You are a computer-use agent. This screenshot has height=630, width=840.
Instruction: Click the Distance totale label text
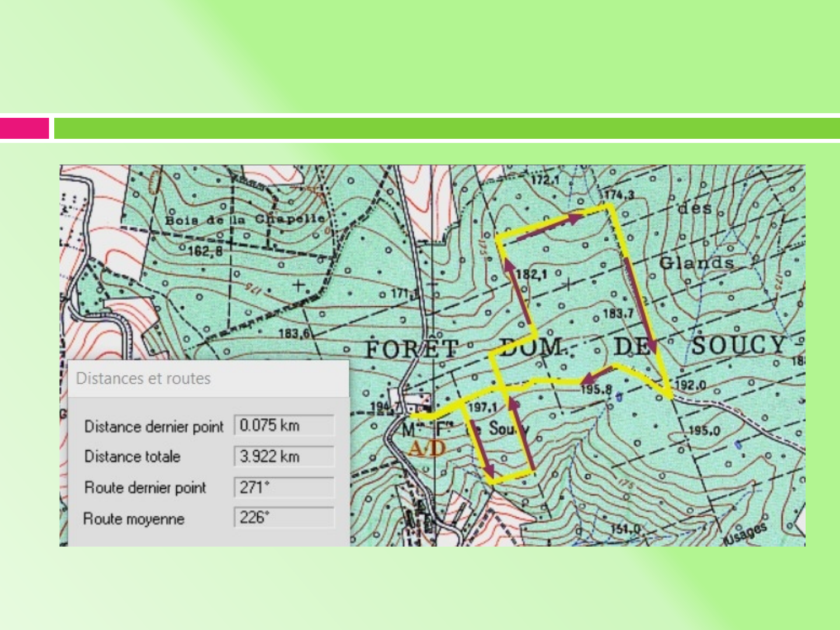click(132, 456)
